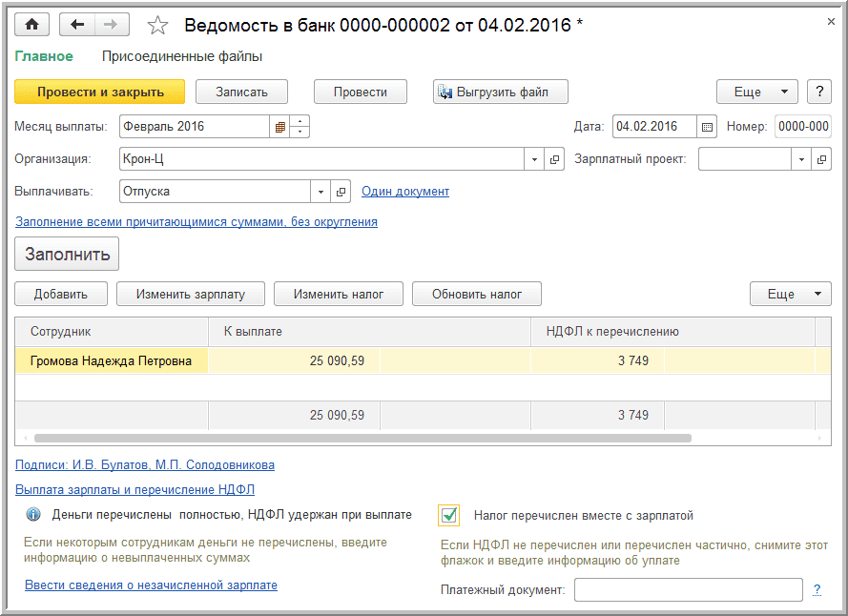This screenshot has width=848, height=616.
Task: Open Зарплатный проект item form icon
Action: tap(822, 159)
